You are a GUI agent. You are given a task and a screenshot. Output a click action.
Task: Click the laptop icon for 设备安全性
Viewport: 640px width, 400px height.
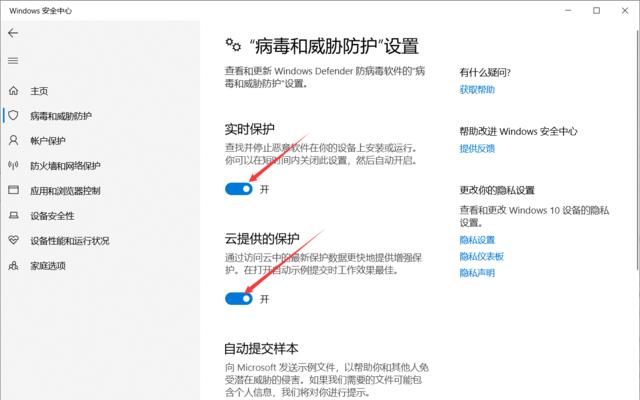[13, 216]
